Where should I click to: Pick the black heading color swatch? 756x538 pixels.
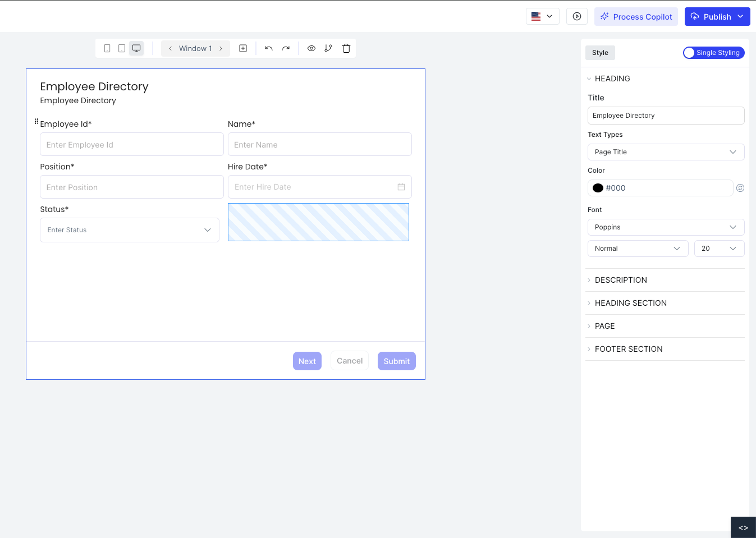(597, 187)
